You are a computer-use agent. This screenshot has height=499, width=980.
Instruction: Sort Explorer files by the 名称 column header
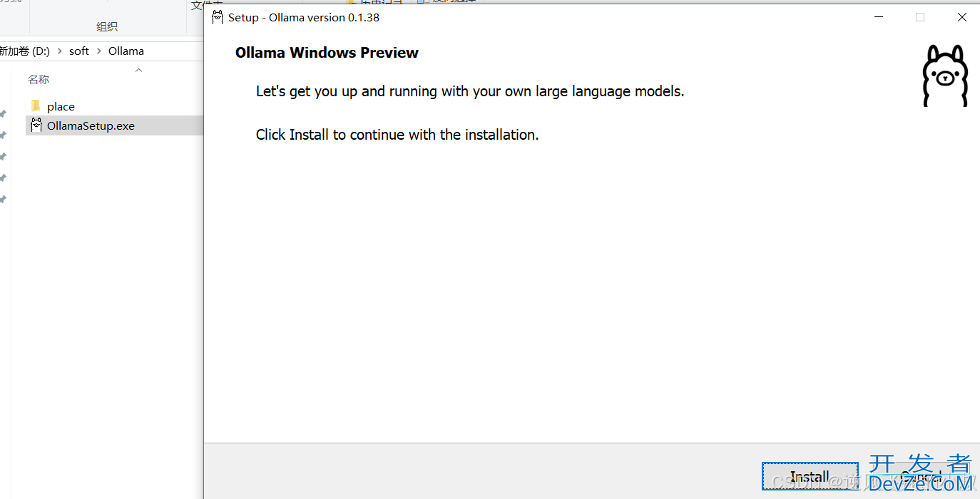(x=39, y=80)
